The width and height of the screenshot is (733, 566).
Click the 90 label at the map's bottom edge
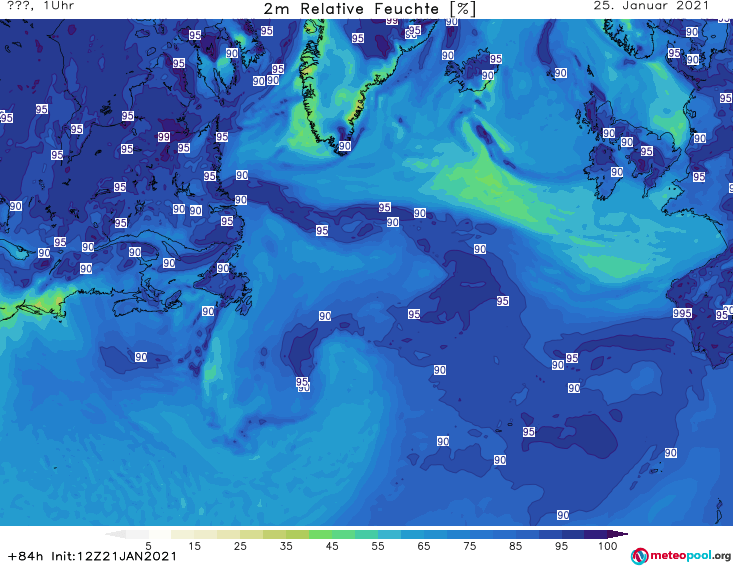click(x=563, y=515)
